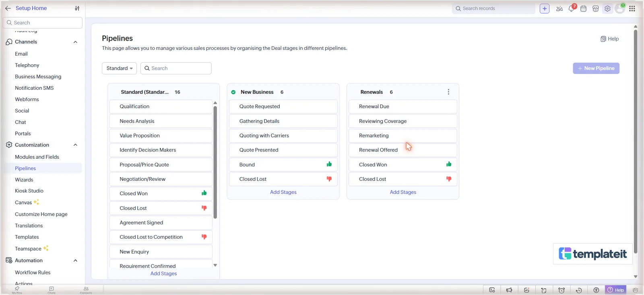Open the sticky notes icon in bottom bar
Viewport: 644px width, 295px height.
[x=544, y=290]
